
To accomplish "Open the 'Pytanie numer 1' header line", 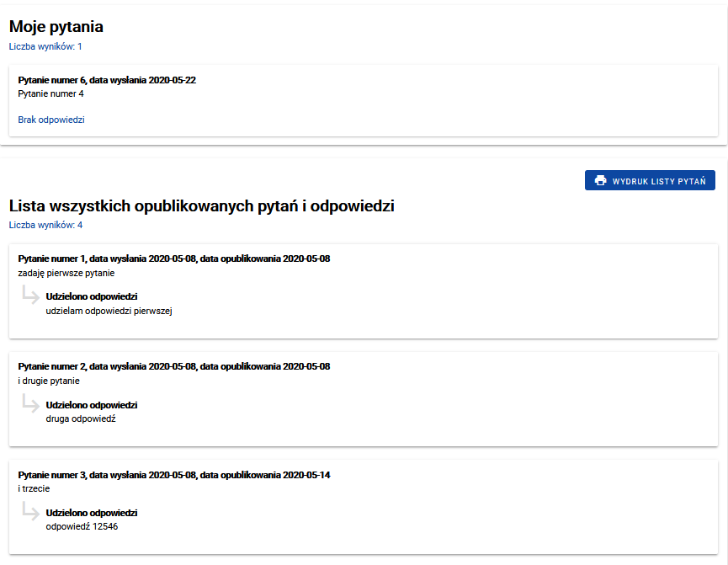I will click(173, 259).
